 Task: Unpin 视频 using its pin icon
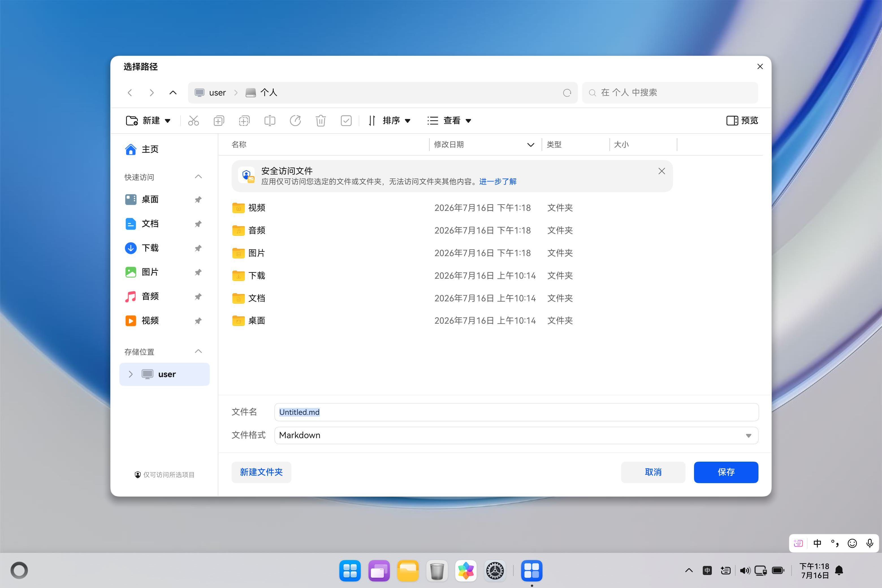click(198, 321)
